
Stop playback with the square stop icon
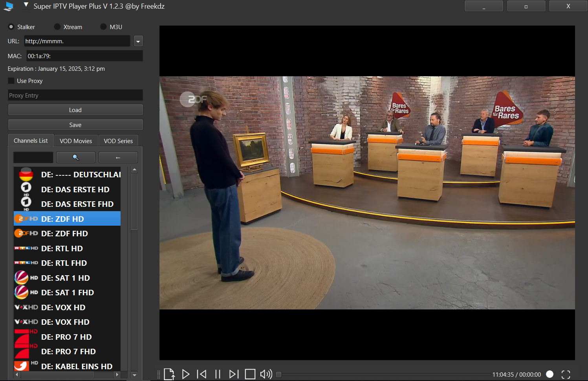pos(250,374)
